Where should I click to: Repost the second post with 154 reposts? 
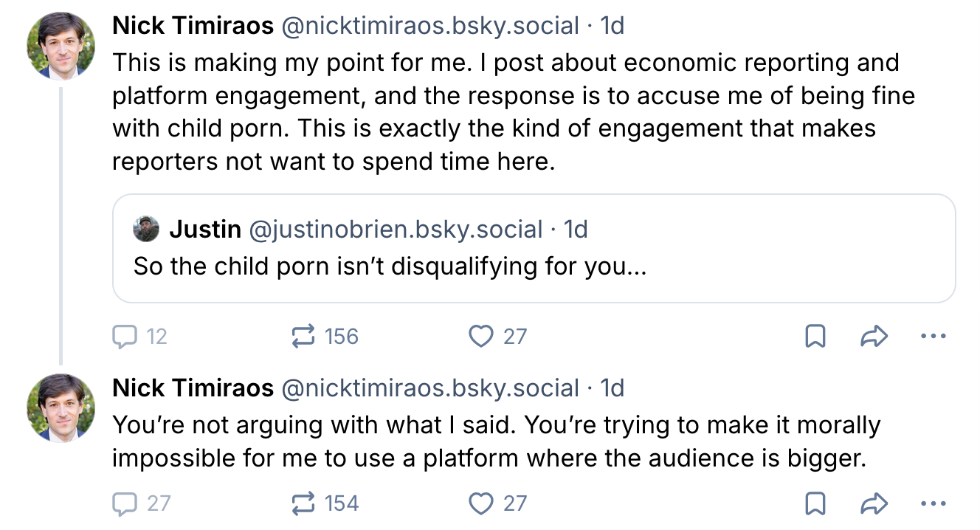tap(303, 503)
